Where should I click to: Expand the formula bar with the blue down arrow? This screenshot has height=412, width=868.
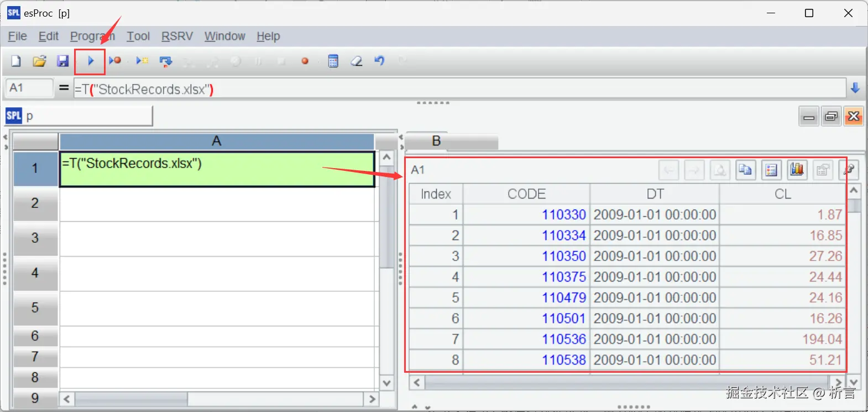pyautogui.click(x=855, y=88)
